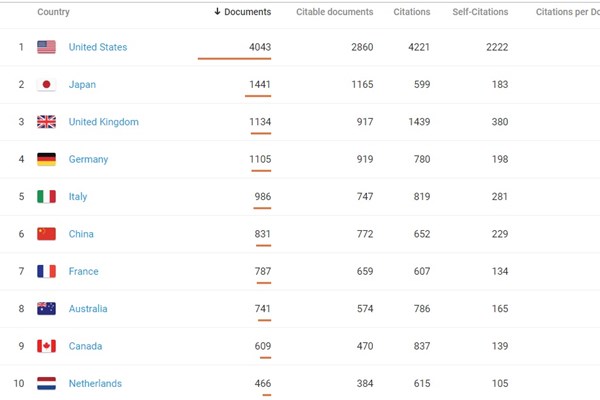Click the Japan flag icon
This screenshot has height=400, width=600.
(46, 85)
